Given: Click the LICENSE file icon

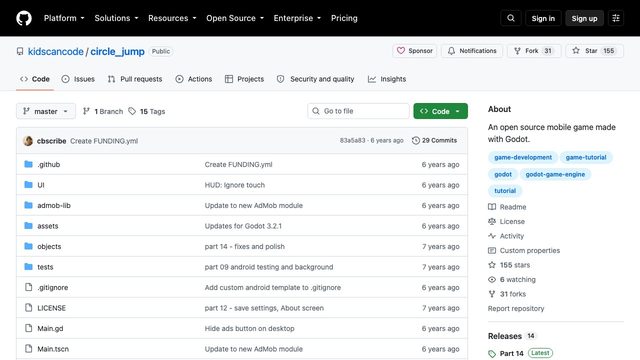Looking at the screenshot, I should tap(28, 307).
